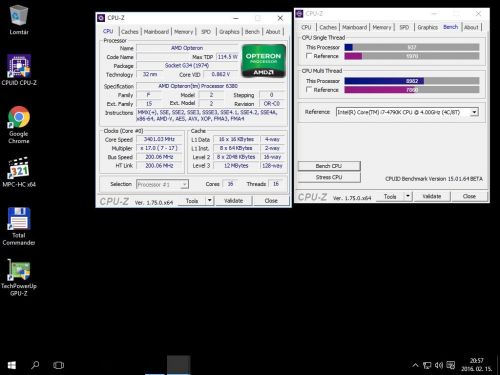Launch Google Chrome from the desktop
Viewport: 500px width, 375px height.
(x=19, y=125)
